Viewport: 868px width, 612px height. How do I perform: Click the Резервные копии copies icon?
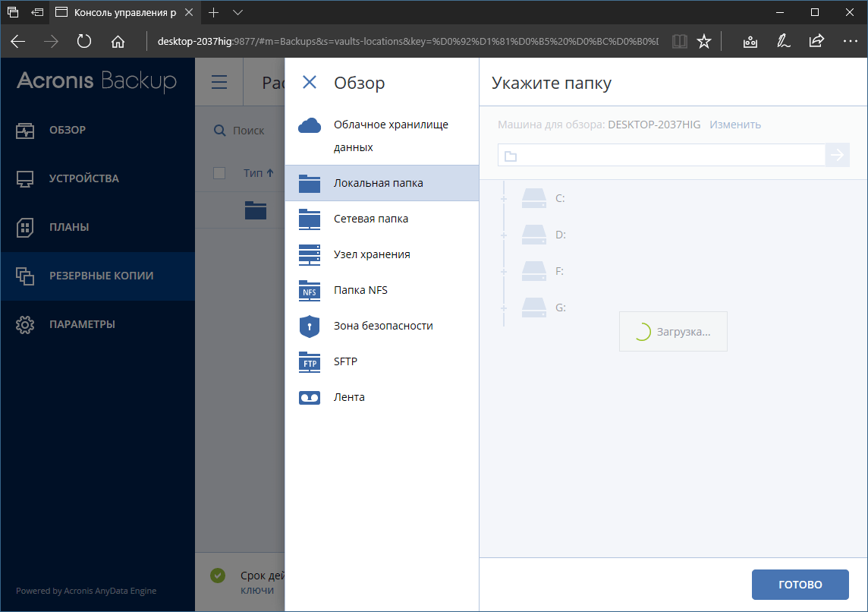[x=25, y=276]
